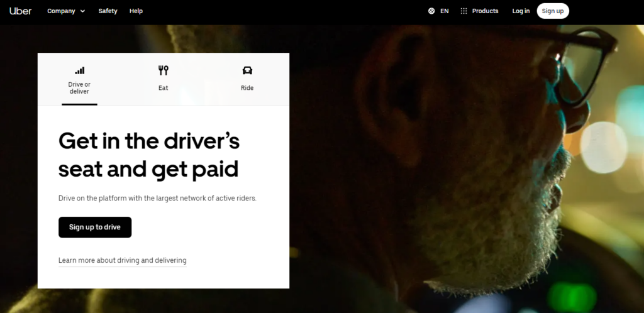Click the Log in link
The image size is (644, 313).
click(521, 11)
